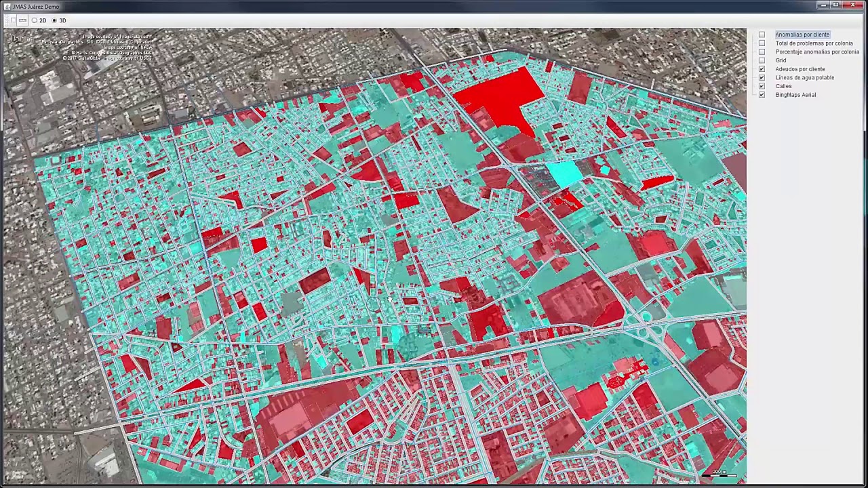868x488 pixels.
Task: Select 'Porcentaje anomalías por colonia' label
Action: point(817,52)
